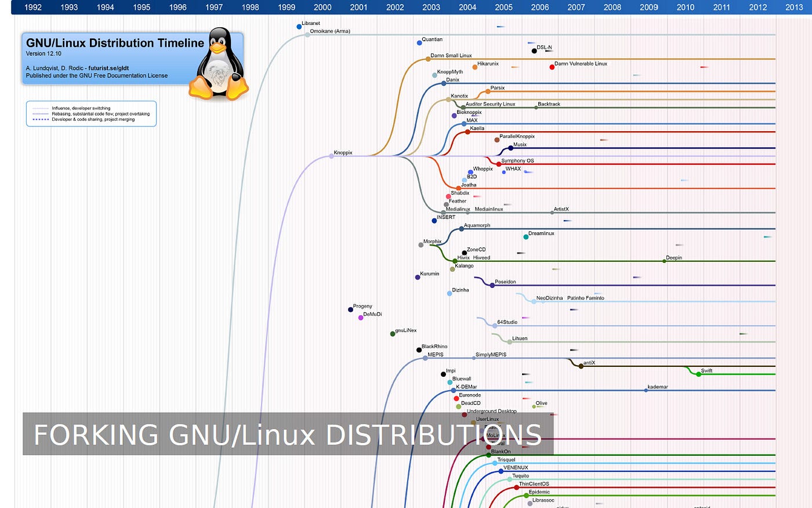Screen dimensions: 812x508
Task: Select the 2008 year header
Action: pos(612,7)
